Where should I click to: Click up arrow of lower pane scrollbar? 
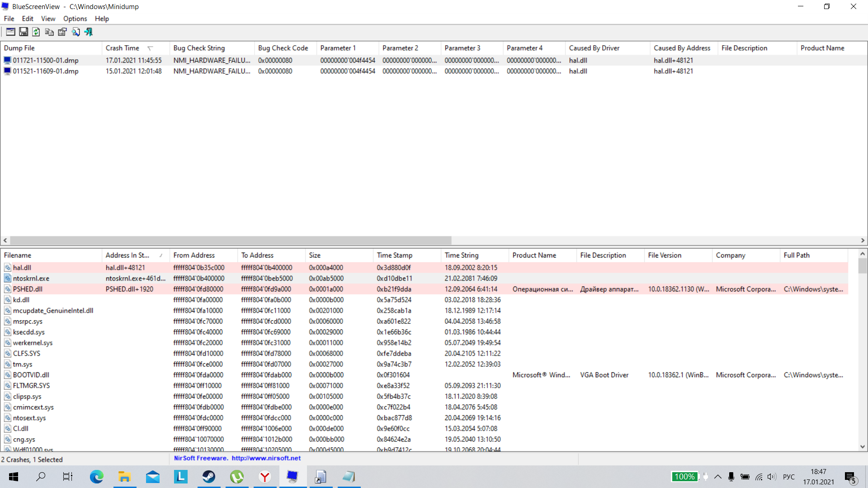pyautogui.click(x=862, y=254)
